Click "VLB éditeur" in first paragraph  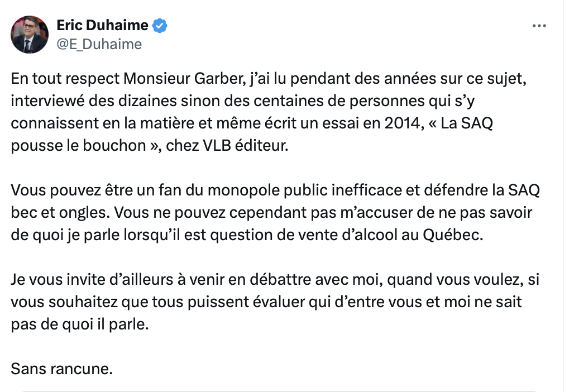[x=245, y=145]
